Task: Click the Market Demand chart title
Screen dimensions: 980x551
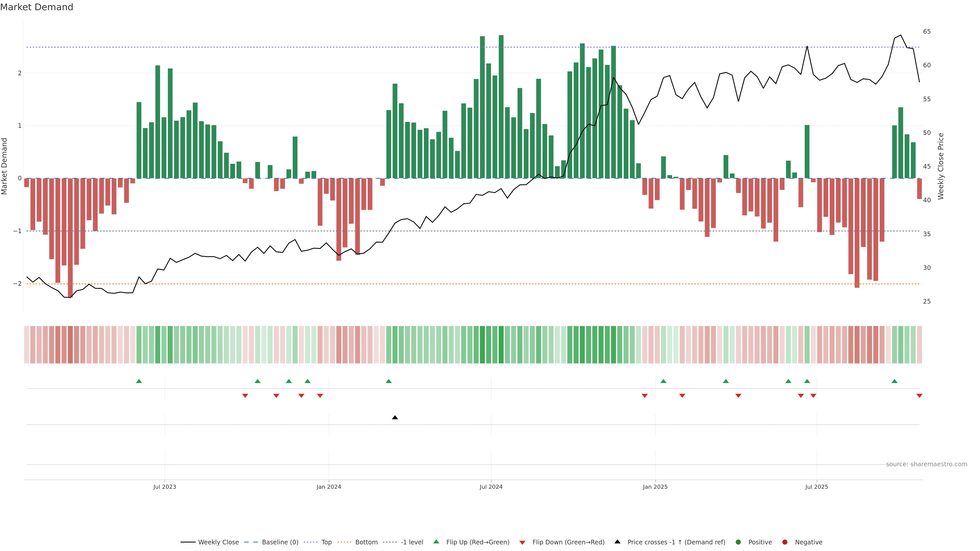Action: pos(36,7)
